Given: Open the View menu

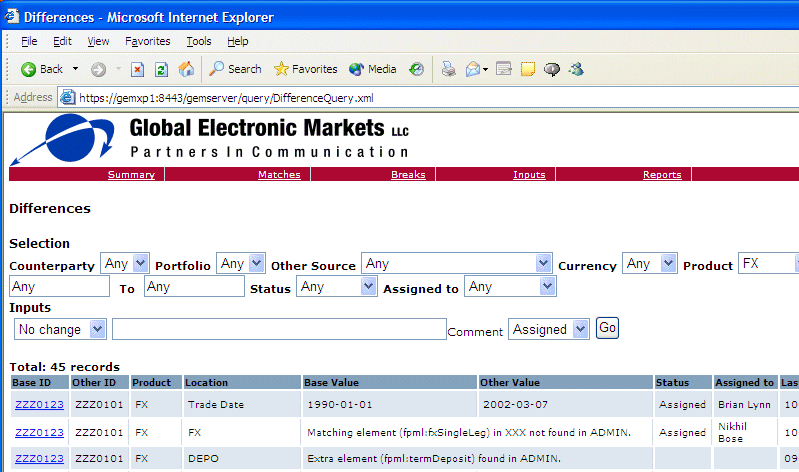Looking at the screenshot, I should [98, 41].
